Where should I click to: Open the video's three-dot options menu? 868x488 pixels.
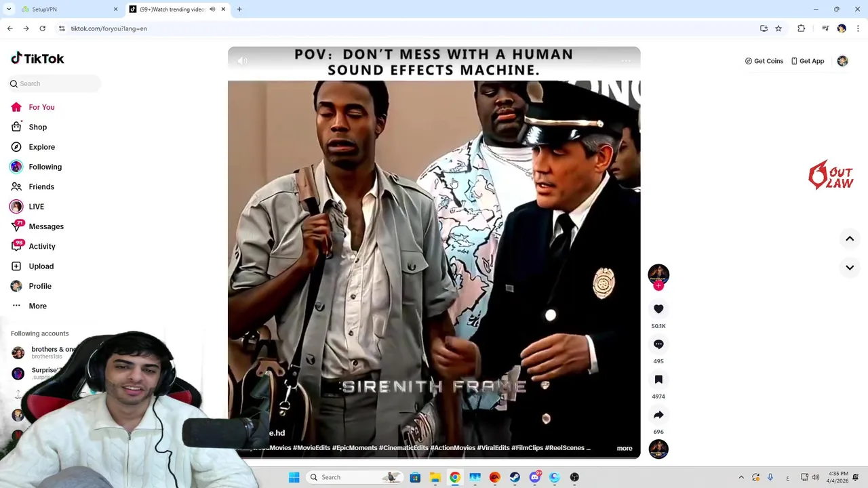pos(626,61)
